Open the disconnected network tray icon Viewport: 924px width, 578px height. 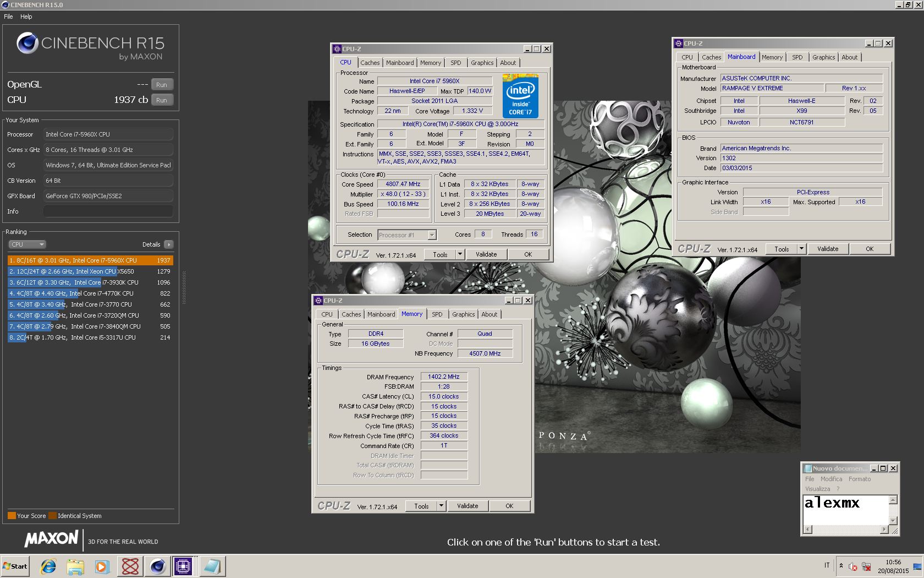(x=866, y=566)
